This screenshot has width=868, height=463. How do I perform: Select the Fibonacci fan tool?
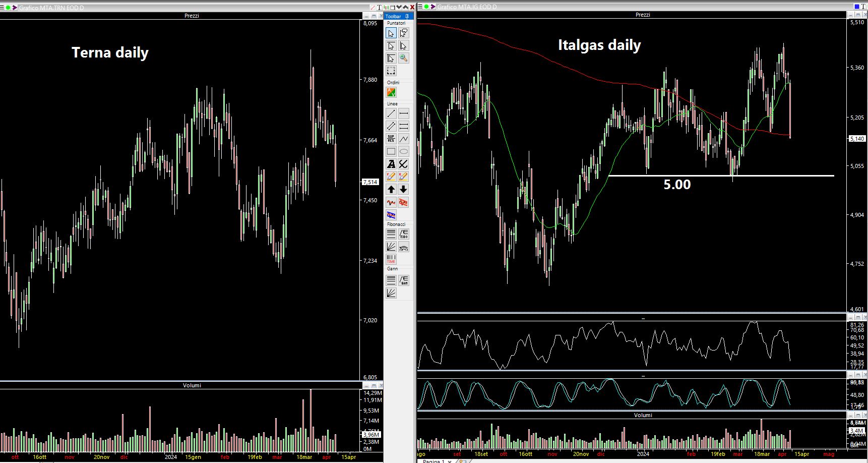tap(391, 247)
